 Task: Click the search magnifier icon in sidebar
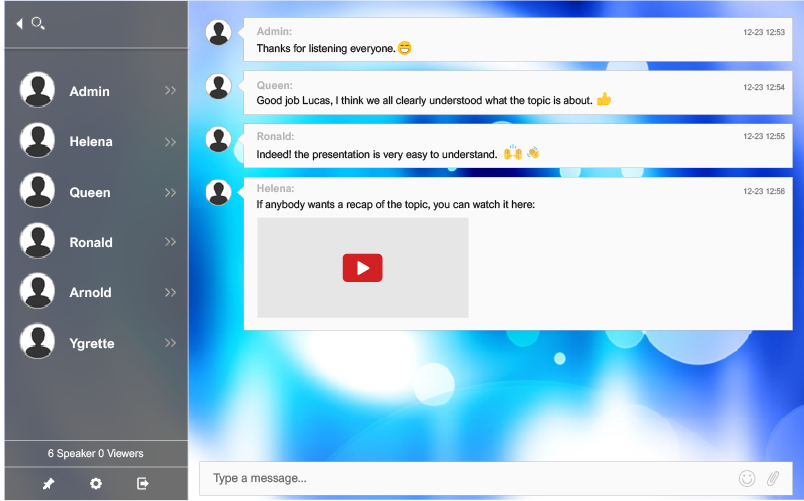tap(38, 23)
